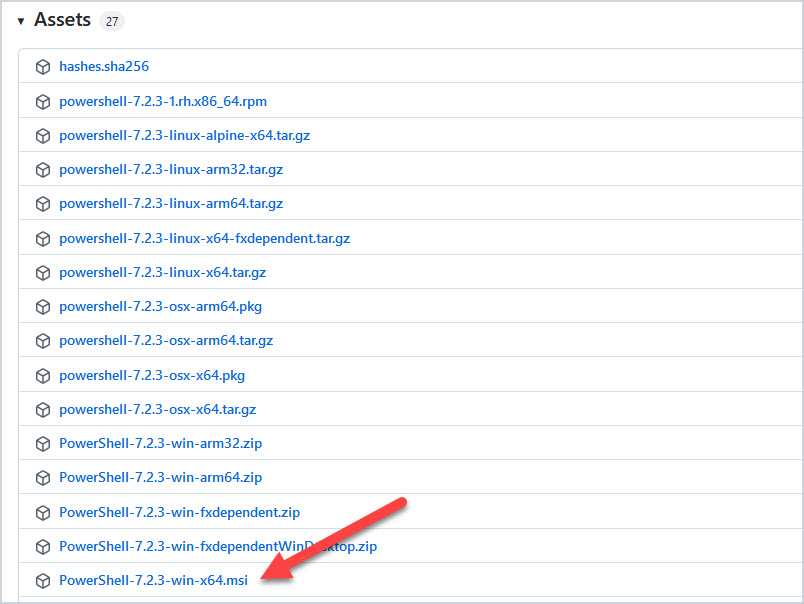Click package icon beside rh.x86_64.rpm
Image resolution: width=804 pixels, height=604 pixels.
coord(43,102)
